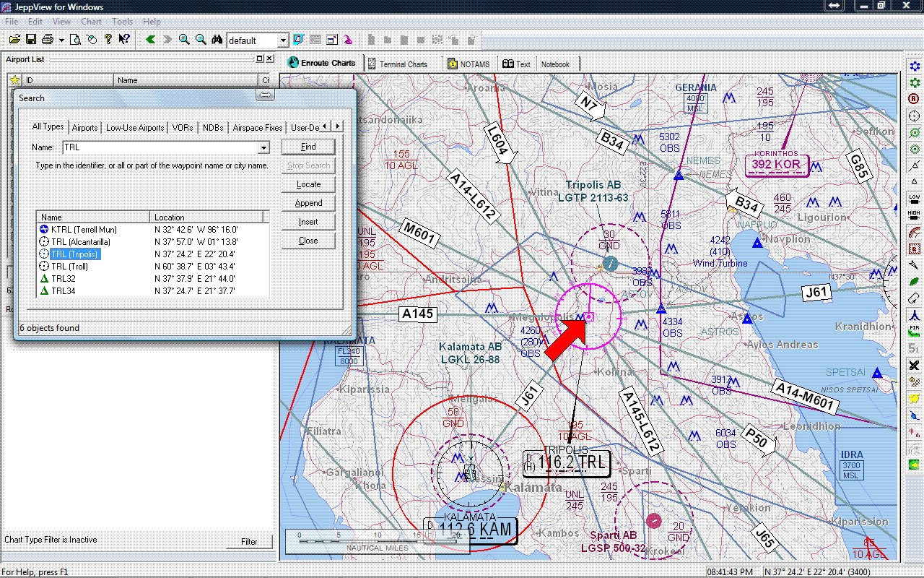Select TRL34 fix search result
Viewport: 924px width, 578px height.
tap(153, 290)
